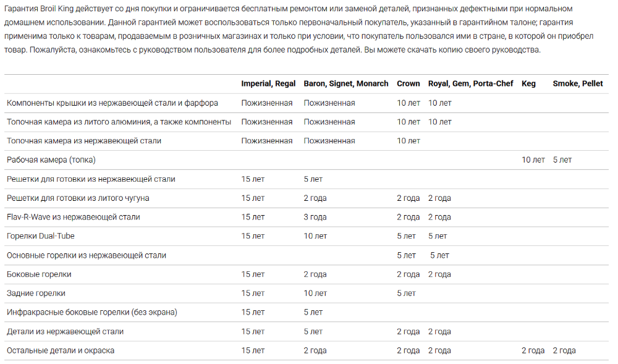Click the 'Рабочая камера (топка)' row label
Viewport: 618px width, 364px height.
[51, 160]
